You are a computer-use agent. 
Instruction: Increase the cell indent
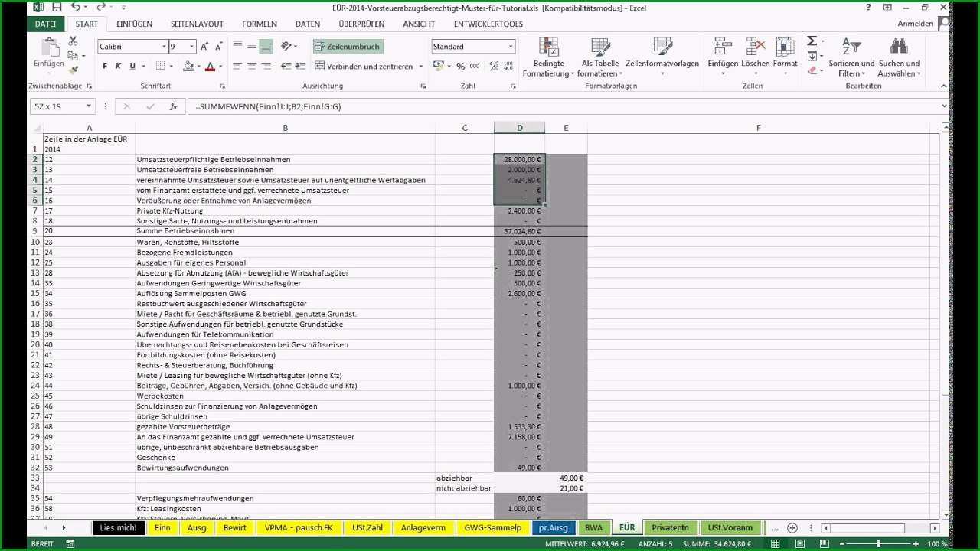click(x=299, y=67)
